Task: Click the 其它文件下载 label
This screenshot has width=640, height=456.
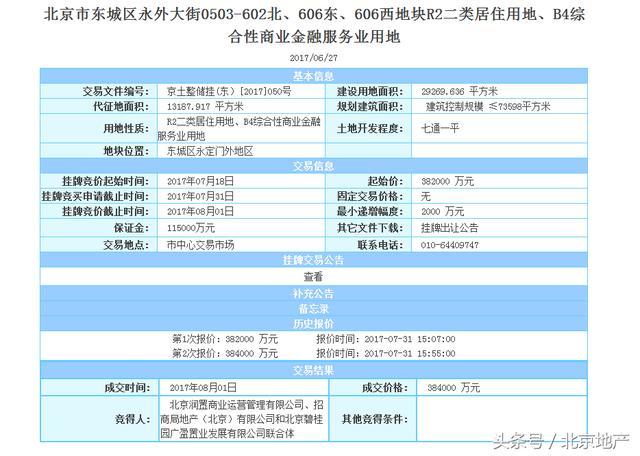Action: pos(369,228)
